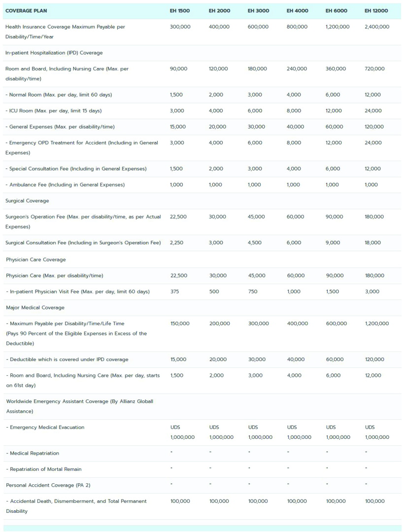Image resolution: width=405 pixels, height=532 pixels.
Task: Select the Medical Repatriation row label
Action: click(x=34, y=453)
